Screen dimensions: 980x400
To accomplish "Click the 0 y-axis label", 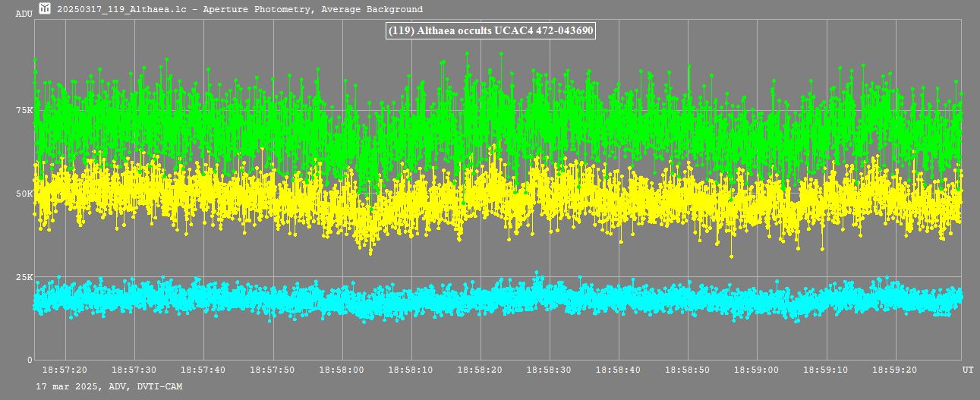I will (30, 360).
